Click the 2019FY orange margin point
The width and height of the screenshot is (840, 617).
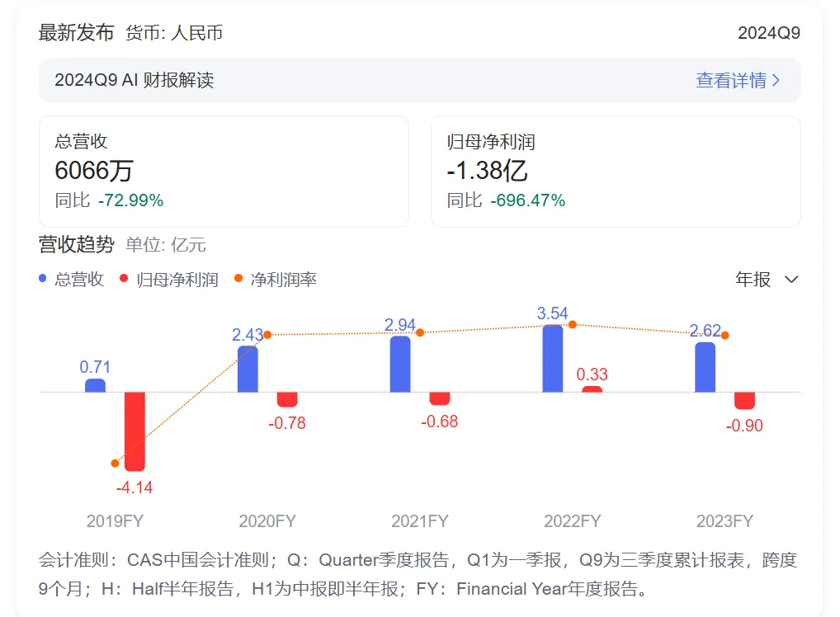click(115, 463)
